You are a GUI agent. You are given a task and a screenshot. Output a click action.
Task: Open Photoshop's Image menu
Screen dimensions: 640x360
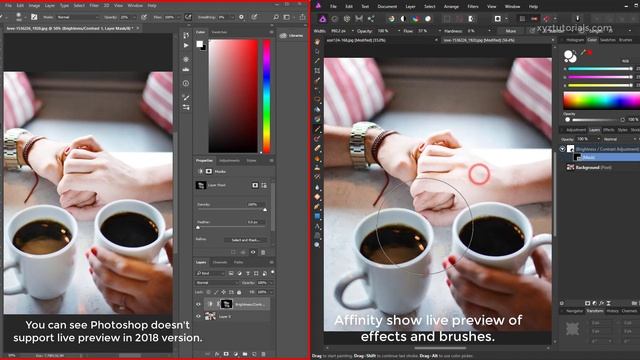pos(34,6)
